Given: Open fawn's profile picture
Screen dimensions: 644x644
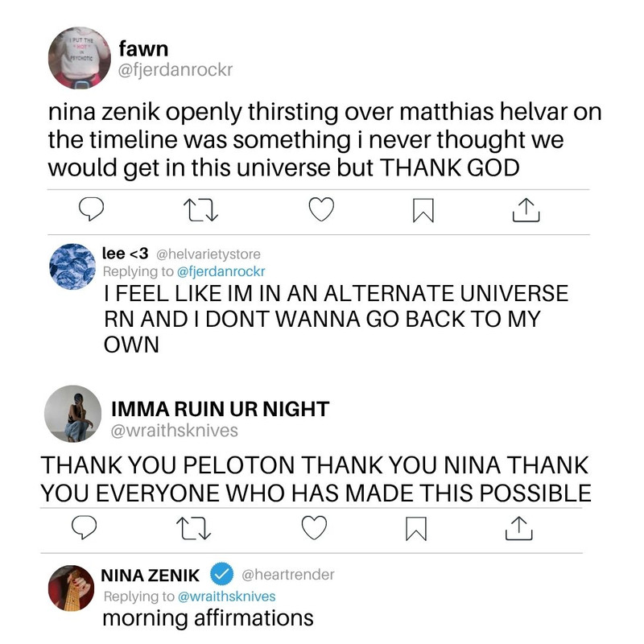Looking at the screenshot, I should tap(79, 58).
